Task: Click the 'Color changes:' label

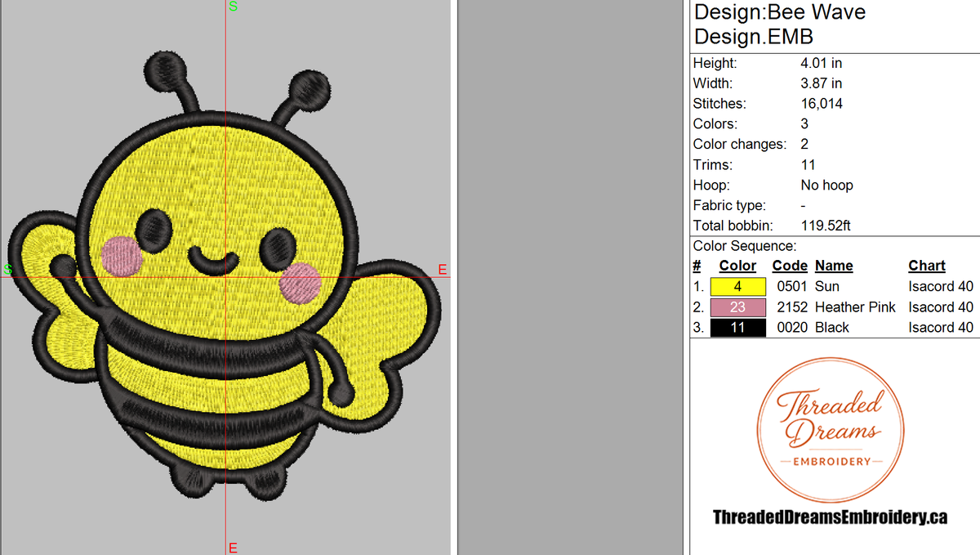Action: click(x=740, y=145)
